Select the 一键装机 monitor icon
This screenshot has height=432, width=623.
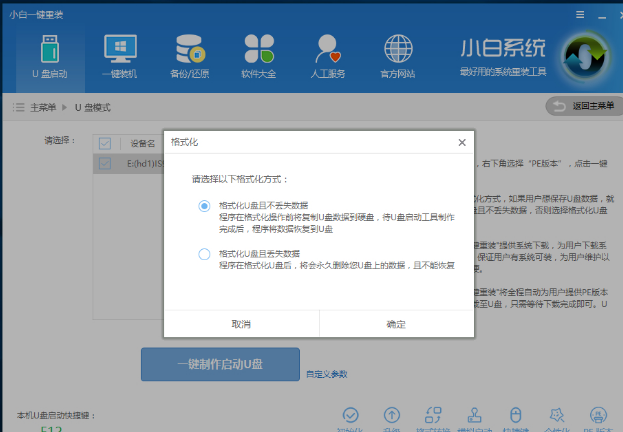coord(119,55)
